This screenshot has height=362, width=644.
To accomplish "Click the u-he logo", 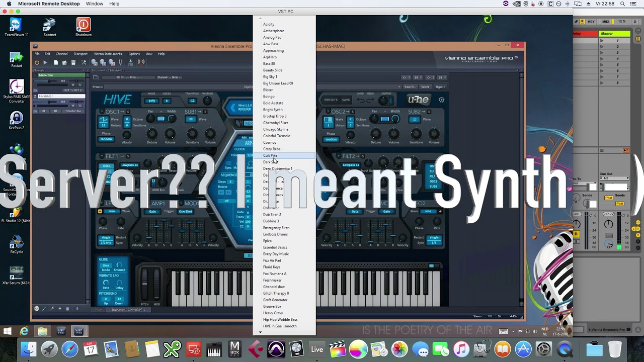I will 418,100.
